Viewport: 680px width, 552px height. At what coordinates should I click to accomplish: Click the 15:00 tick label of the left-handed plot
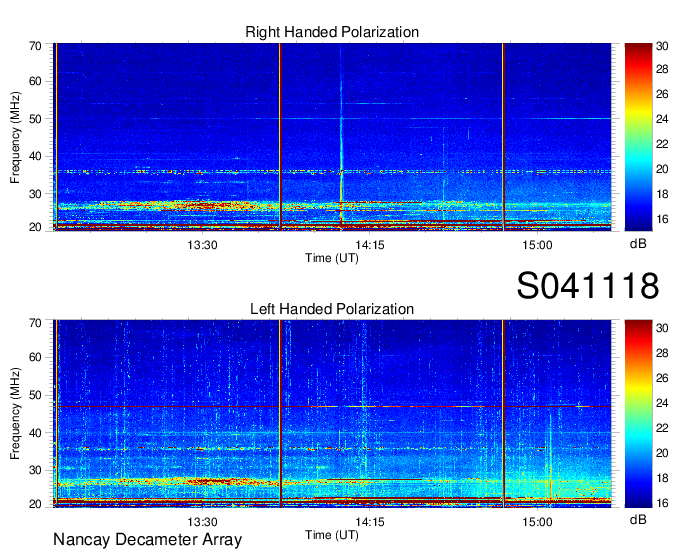[537, 522]
